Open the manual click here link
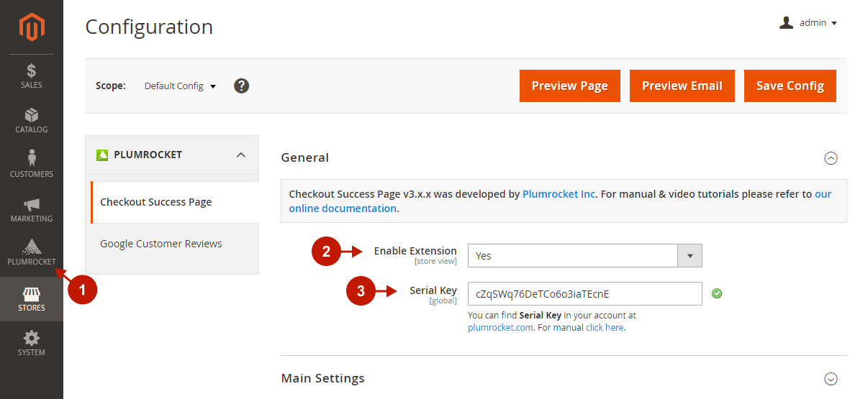This screenshot has width=868, height=399. 605,327
